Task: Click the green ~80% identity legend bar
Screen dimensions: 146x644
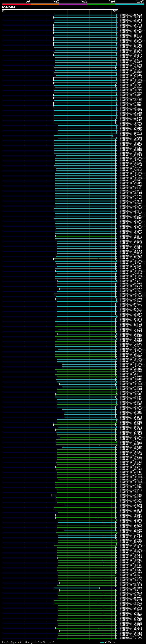Action: pos(101,4)
